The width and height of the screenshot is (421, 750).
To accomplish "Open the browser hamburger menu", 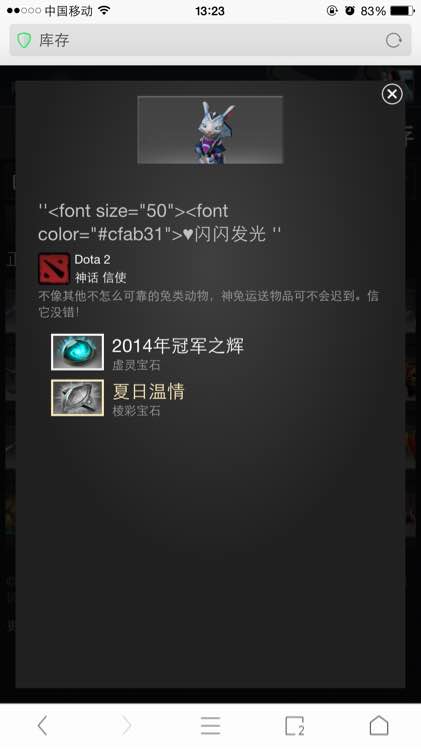I will pos(210,725).
